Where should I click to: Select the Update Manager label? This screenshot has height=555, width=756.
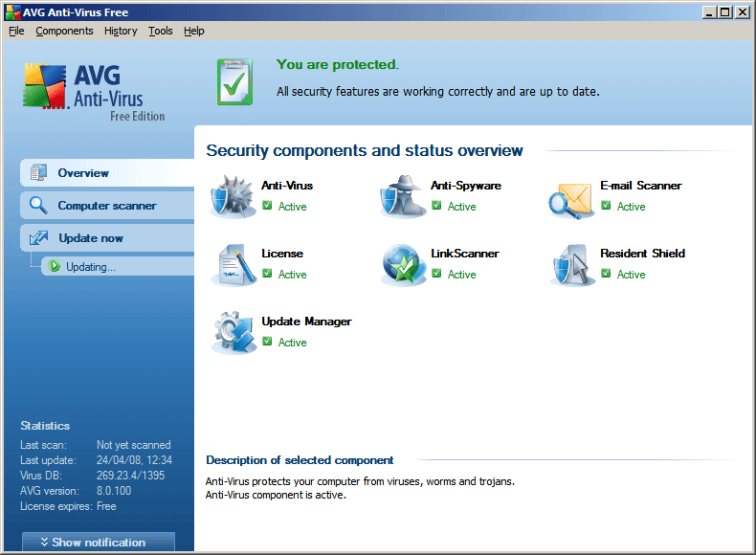[306, 322]
